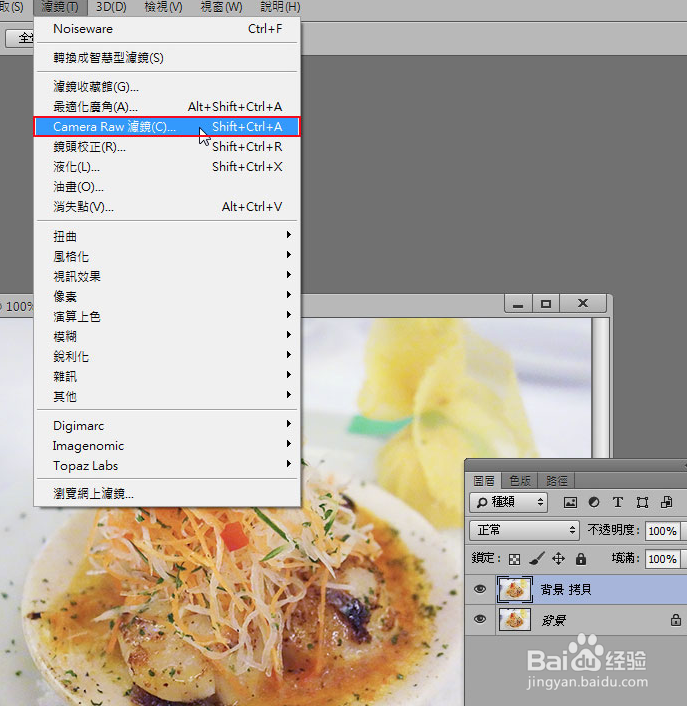Viewport: 687px width, 706px height.
Task: Open the 正常 blend mode dropdown
Action: (x=524, y=530)
